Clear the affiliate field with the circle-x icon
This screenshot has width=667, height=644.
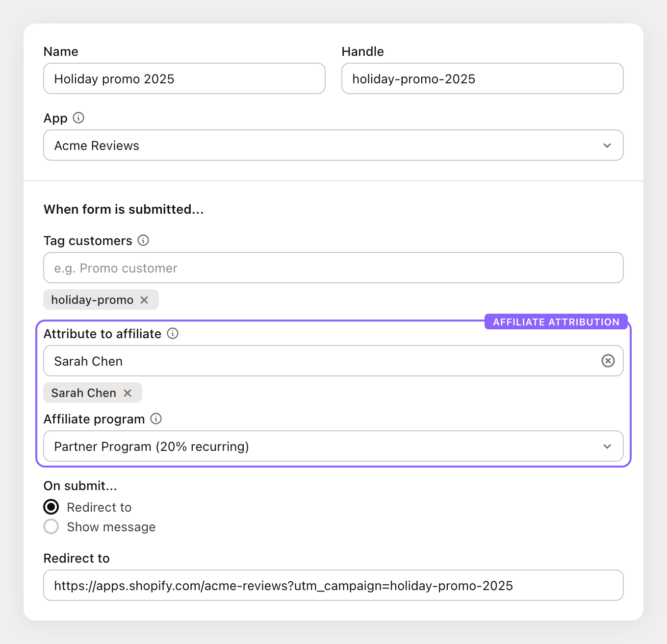(608, 361)
